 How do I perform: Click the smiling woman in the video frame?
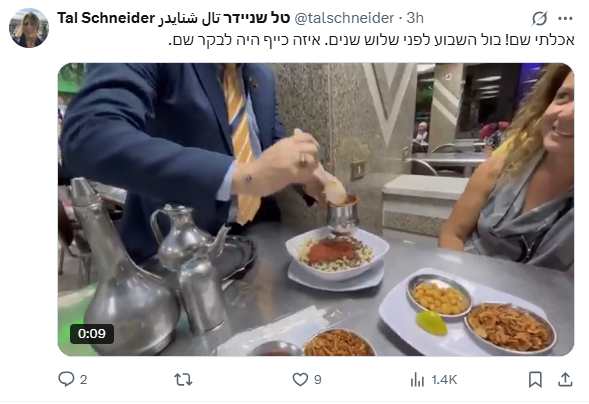pos(518,169)
